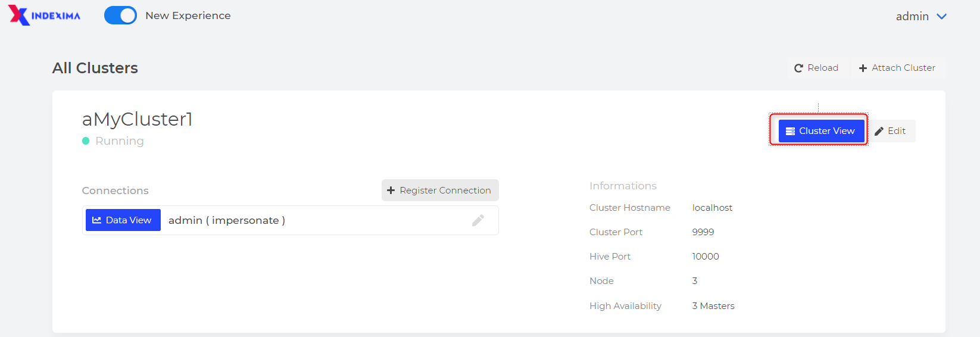Screen dimensions: 980x337
Task: Click the pencil icon on Edit button
Action: point(879,132)
